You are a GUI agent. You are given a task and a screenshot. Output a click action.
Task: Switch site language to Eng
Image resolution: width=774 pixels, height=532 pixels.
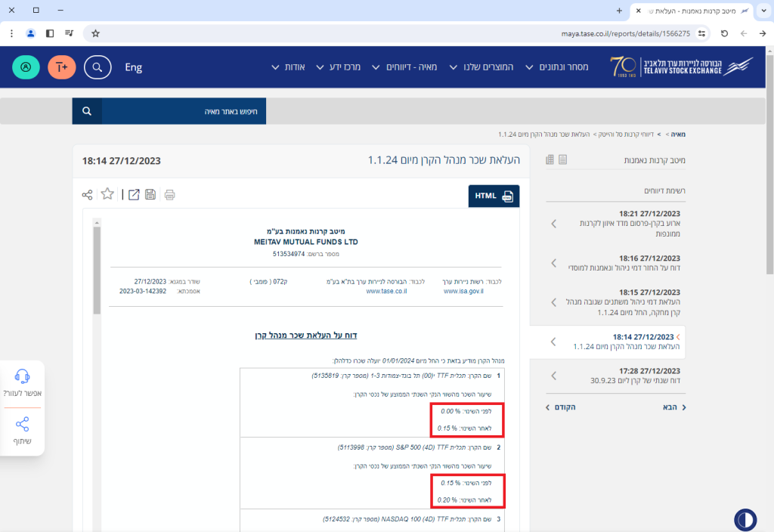(x=133, y=67)
